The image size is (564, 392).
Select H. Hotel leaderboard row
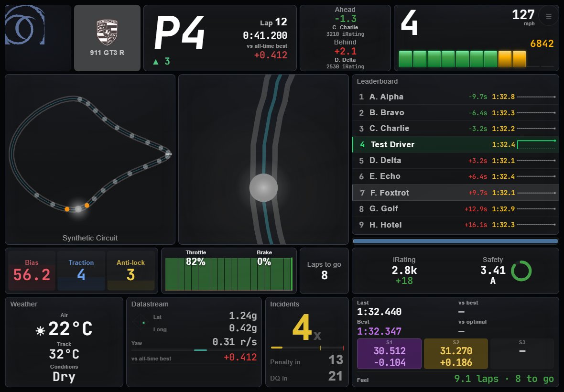pyautogui.click(x=456, y=225)
